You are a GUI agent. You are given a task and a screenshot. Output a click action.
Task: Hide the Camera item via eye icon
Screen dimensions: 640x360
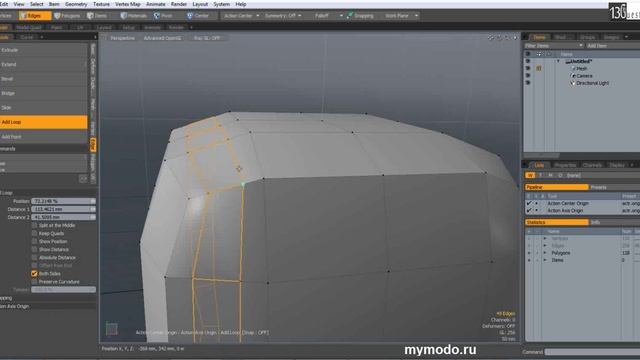click(528, 76)
